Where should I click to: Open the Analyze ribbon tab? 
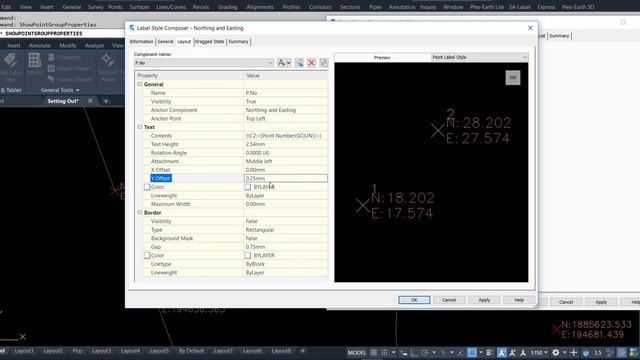(94, 46)
